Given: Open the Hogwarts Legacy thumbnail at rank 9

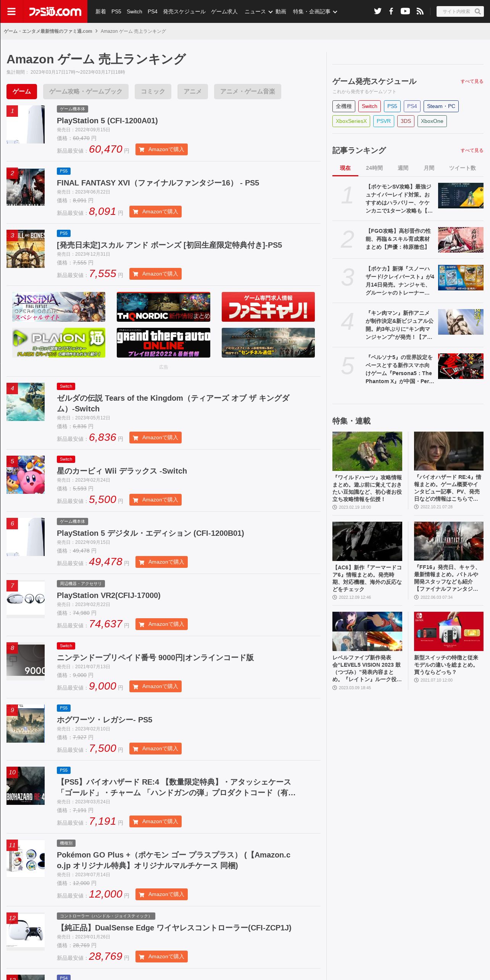Looking at the screenshot, I should pos(26,724).
